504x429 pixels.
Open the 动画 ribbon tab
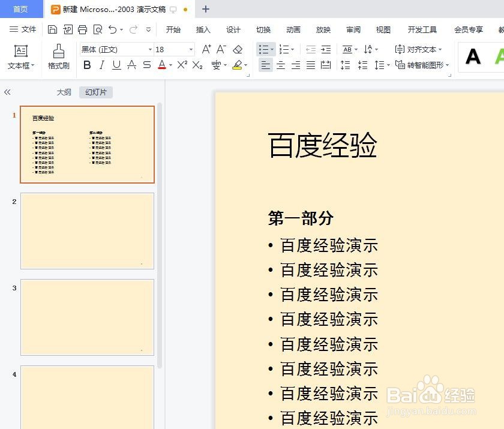(x=293, y=29)
